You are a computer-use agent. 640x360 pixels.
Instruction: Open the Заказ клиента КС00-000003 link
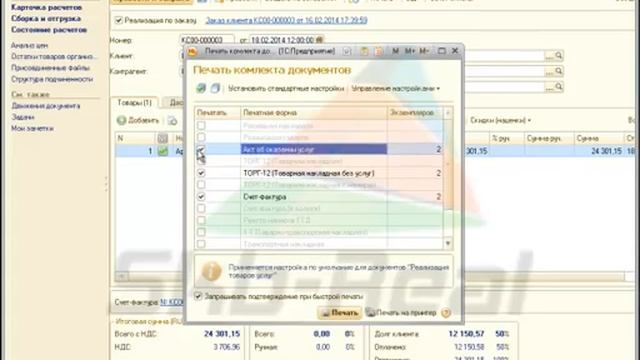(x=286, y=20)
